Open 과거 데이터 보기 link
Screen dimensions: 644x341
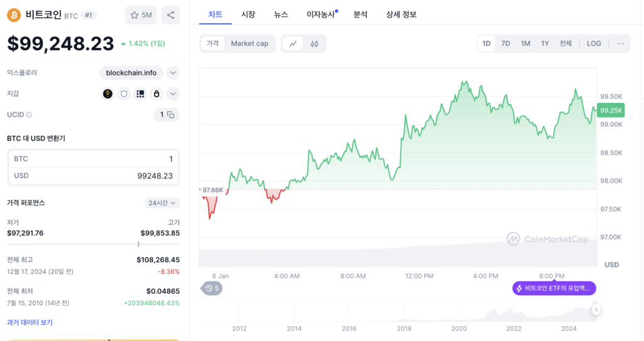(30, 323)
